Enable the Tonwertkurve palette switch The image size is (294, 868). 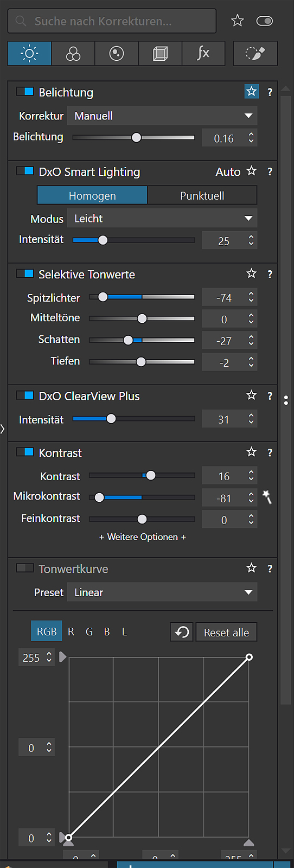click(25, 568)
